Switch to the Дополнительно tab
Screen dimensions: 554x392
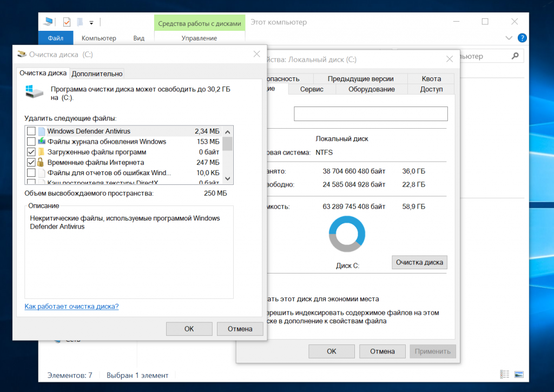point(97,74)
